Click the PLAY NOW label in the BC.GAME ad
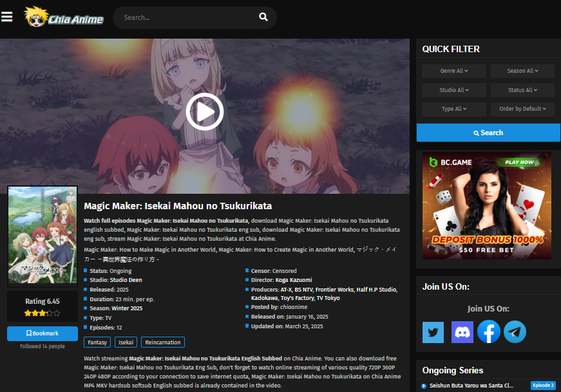 pos(519,162)
